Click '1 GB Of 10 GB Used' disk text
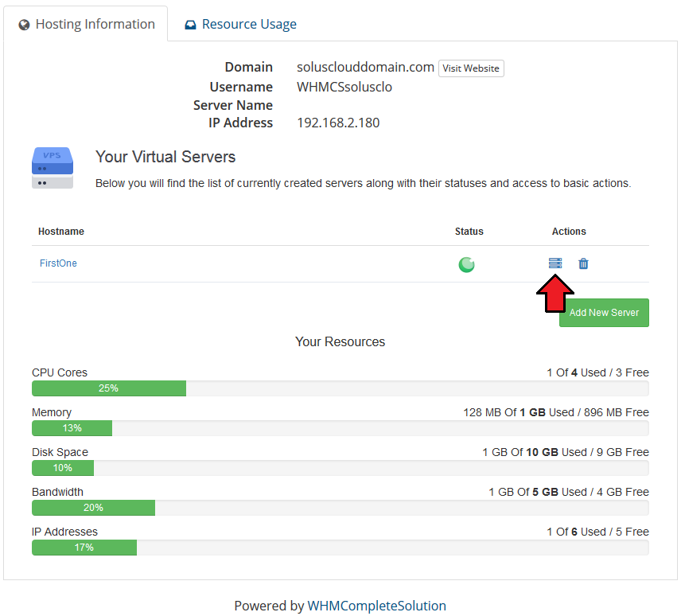The image size is (681, 616). 535,452
